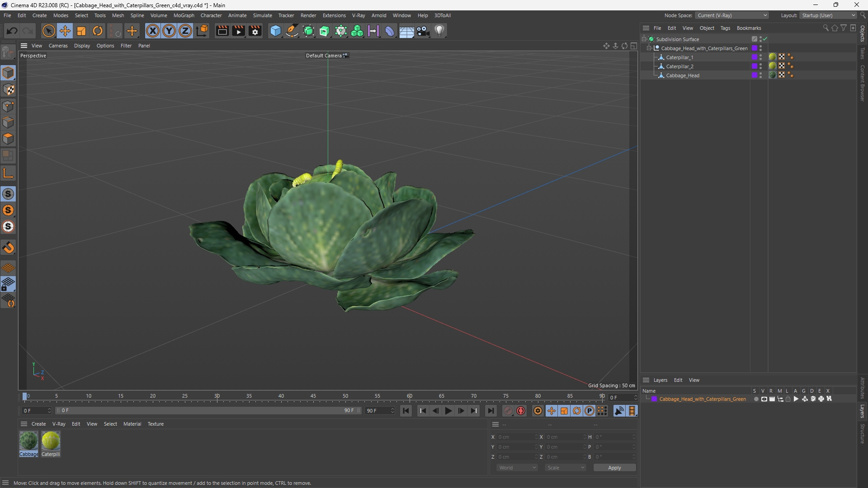Viewport: 868px width, 488px height.
Task: Enable Points mode in left sidebar
Action: (x=8, y=106)
